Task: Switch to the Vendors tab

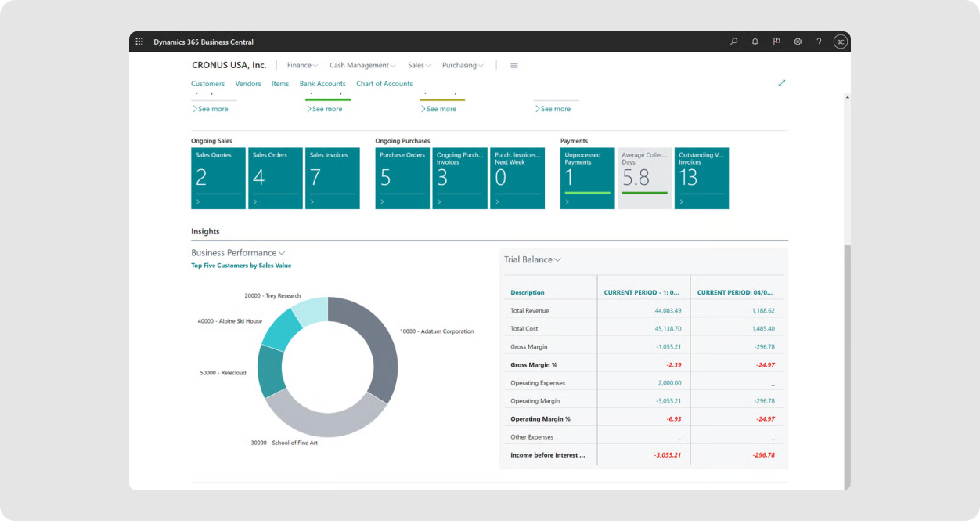Action: coord(247,84)
